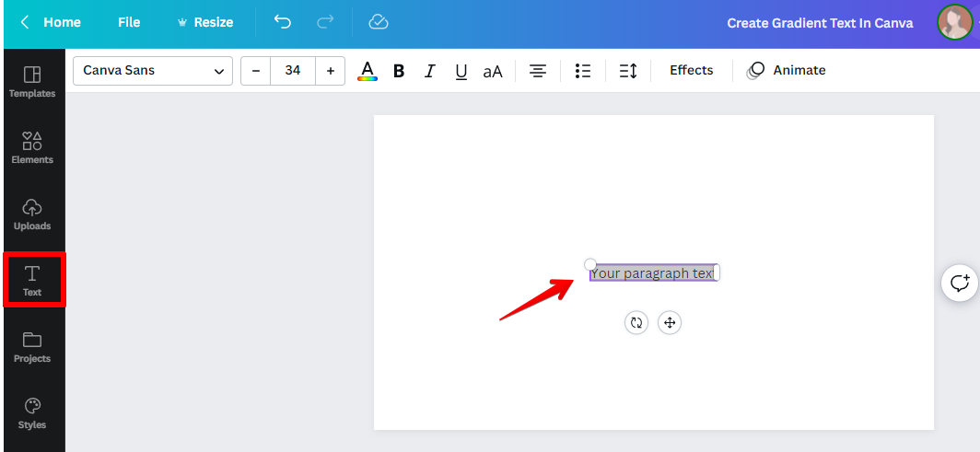Click the undo arrow icon
Image resolution: width=980 pixels, height=452 pixels.
coord(283,22)
